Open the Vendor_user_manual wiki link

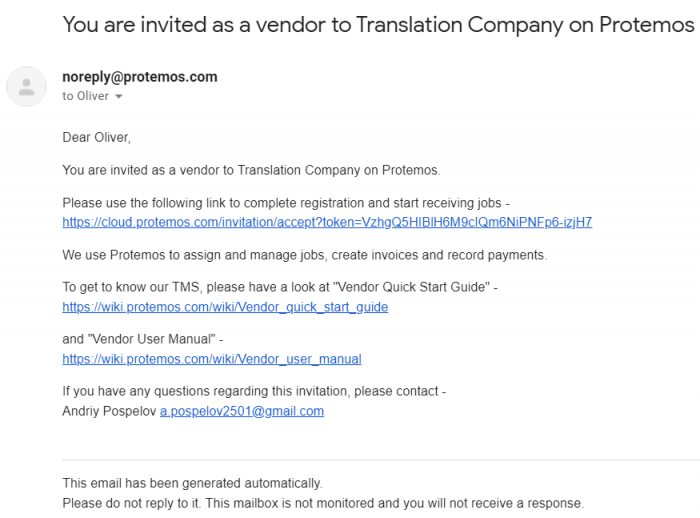[x=211, y=359]
